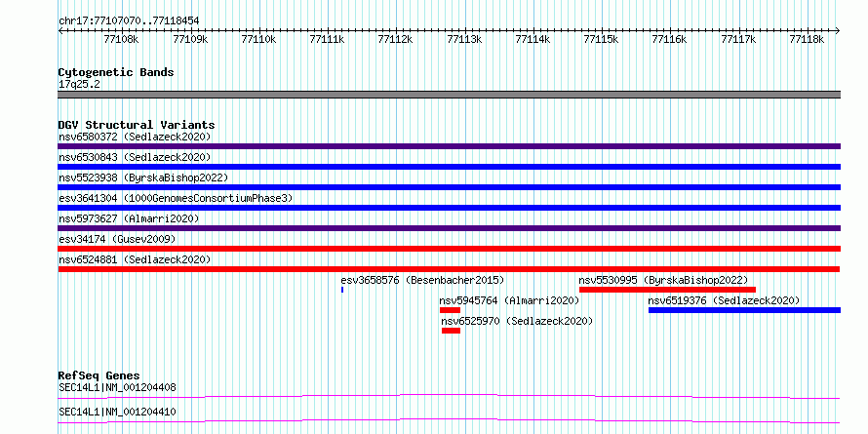Click SEC14L1|NM_001204408 gene label
This screenshot has height=434, width=868.
[117, 387]
